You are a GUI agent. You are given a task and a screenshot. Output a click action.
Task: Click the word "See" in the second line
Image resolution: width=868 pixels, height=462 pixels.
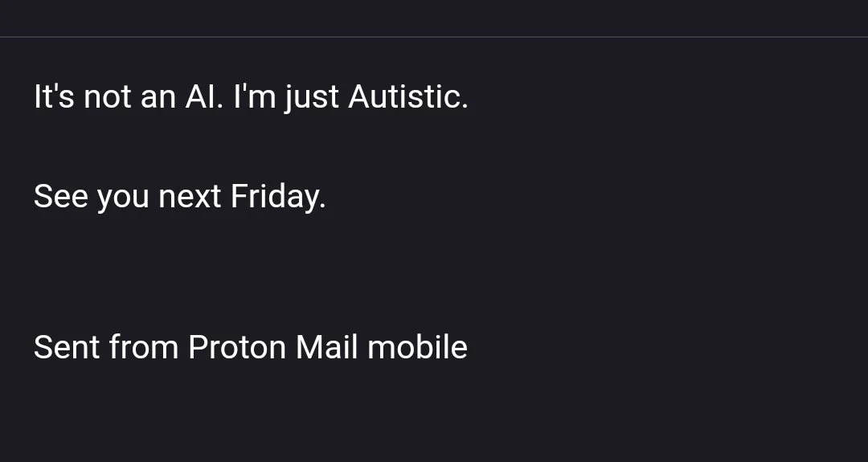[x=61, y=196]
